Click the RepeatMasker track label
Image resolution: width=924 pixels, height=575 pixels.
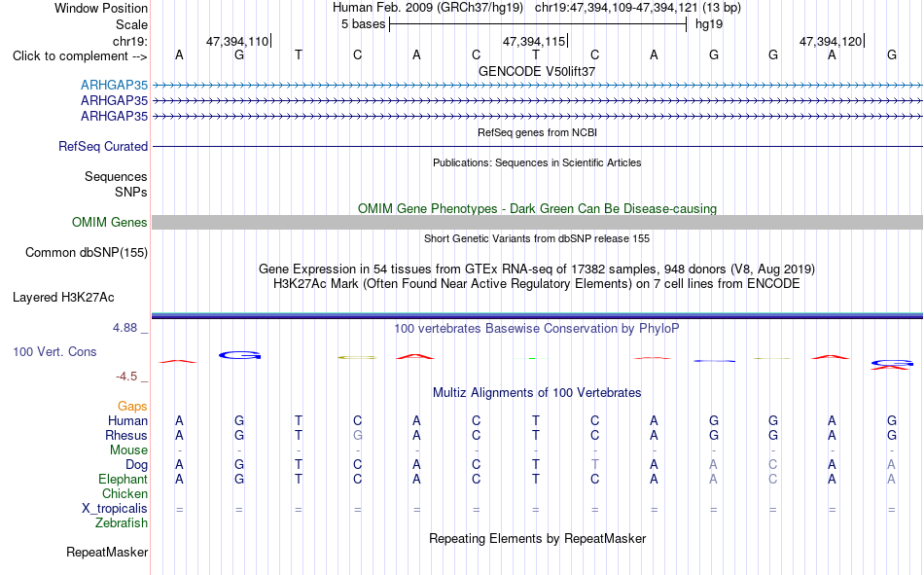[107, 552]
